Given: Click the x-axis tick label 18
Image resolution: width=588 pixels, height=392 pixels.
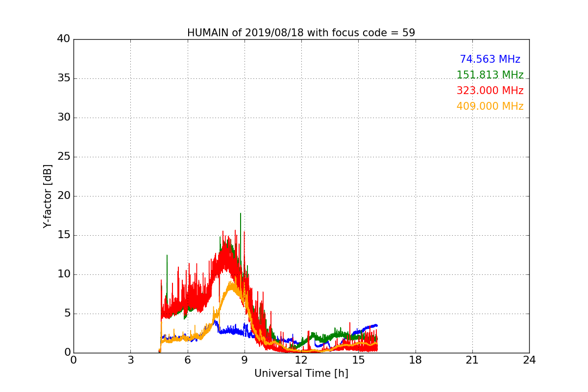Looking at the screenshot, I should point(416,360).
